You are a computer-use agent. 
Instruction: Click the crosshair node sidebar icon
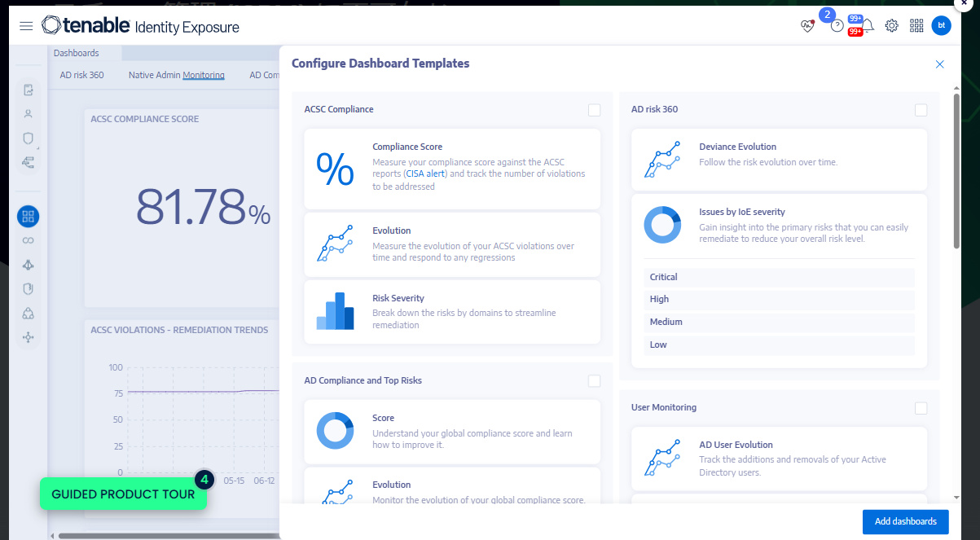pos(29,337)
